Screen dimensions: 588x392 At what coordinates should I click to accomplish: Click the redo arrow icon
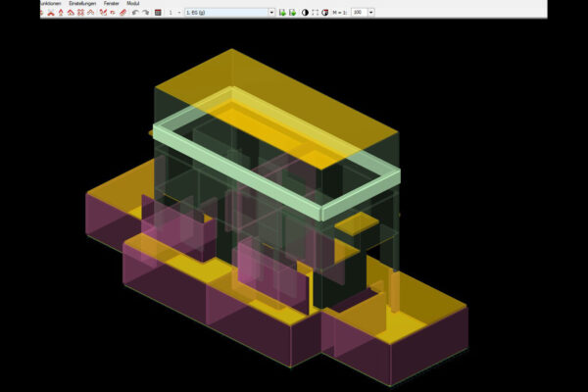click(146, 13)
